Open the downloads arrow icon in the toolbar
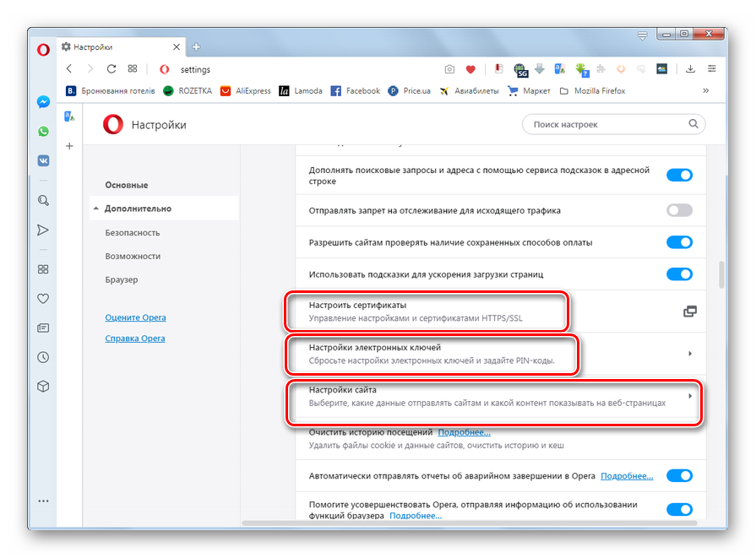756x558 pixels. [x=690, y=69]
